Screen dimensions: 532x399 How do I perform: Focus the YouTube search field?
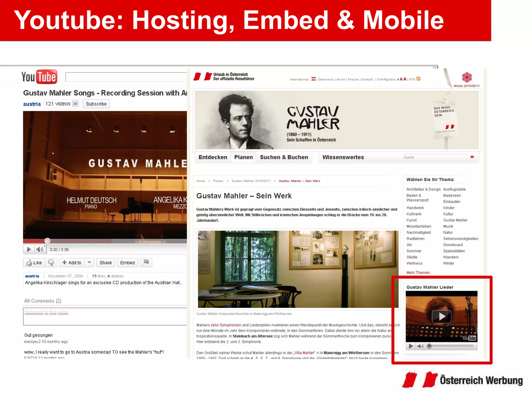[126, 77]
